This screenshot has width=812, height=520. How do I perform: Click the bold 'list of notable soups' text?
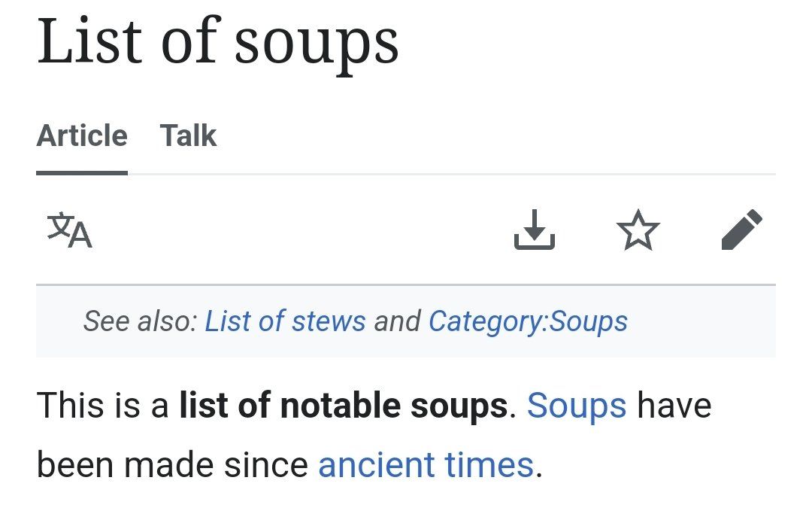point(343,406)
